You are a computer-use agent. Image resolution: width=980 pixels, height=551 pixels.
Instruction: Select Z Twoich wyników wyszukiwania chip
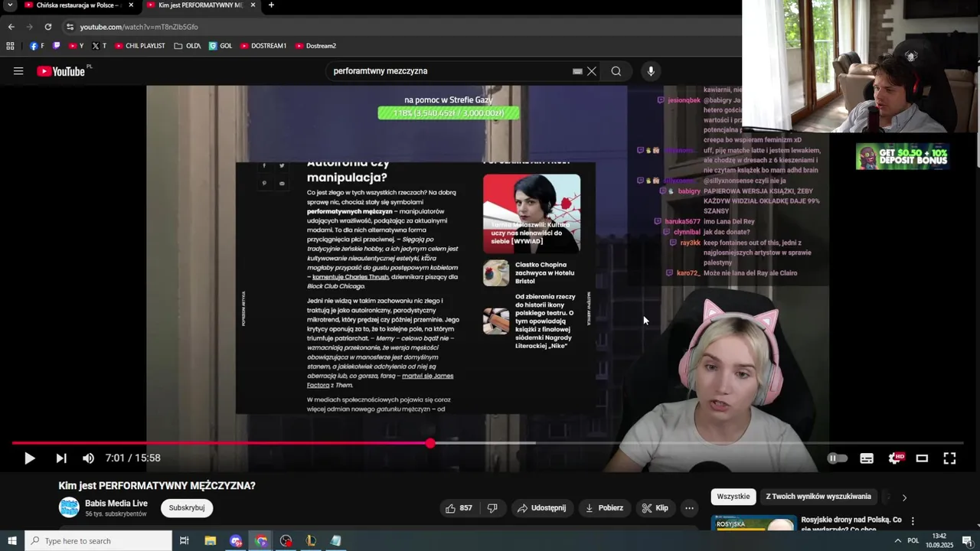point(818,497)
